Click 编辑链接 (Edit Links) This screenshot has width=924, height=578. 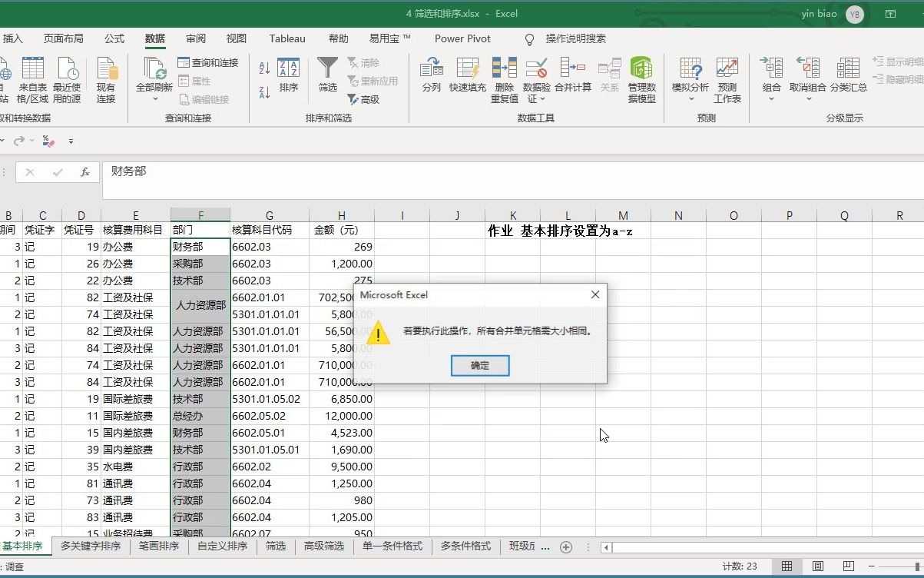209,101
